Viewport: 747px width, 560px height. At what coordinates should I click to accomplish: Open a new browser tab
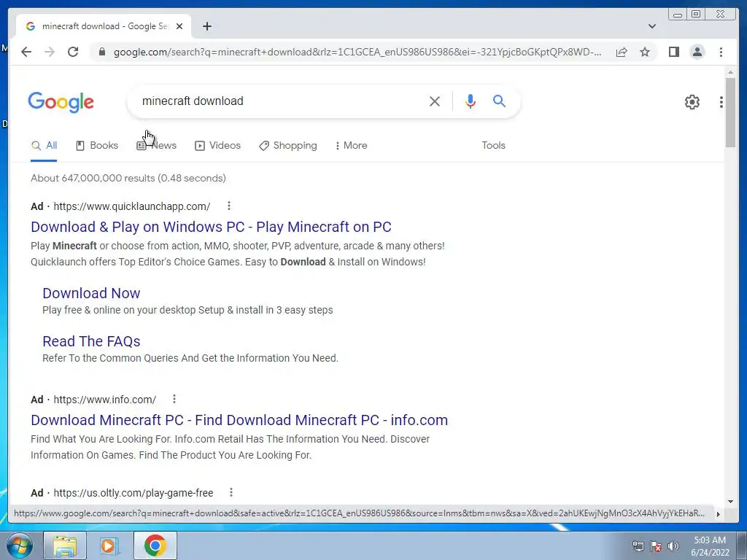pyautogui.click(x=206, y=26)
